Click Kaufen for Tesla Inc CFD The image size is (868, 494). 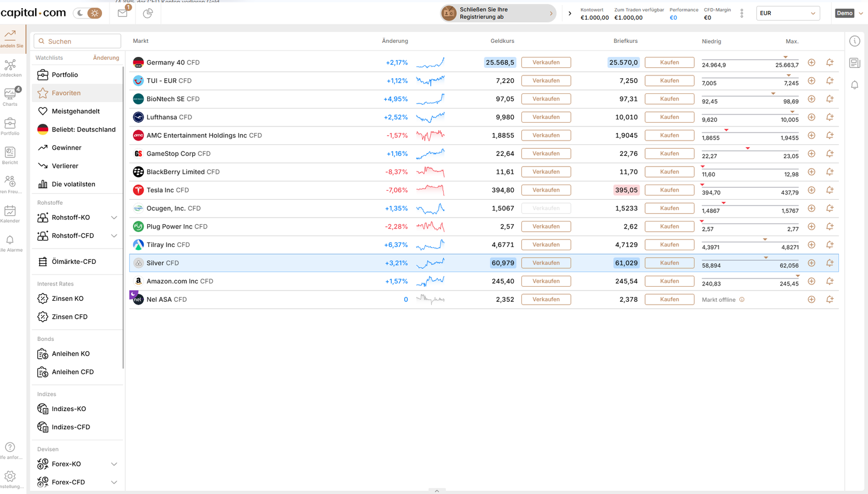(669, 190)
